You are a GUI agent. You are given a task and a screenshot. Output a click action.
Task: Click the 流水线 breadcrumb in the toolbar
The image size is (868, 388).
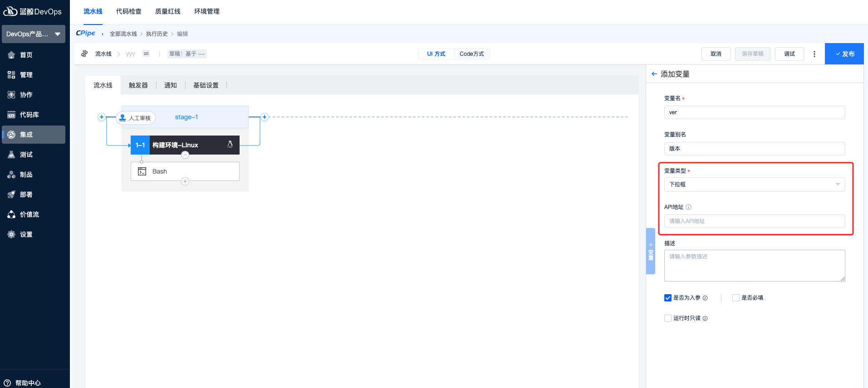click(103, 54)
